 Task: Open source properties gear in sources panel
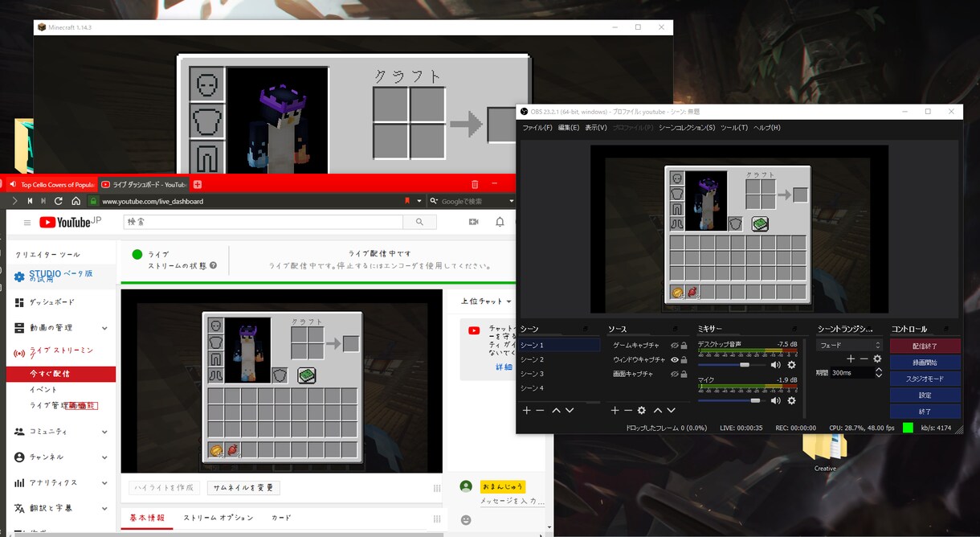642,410
